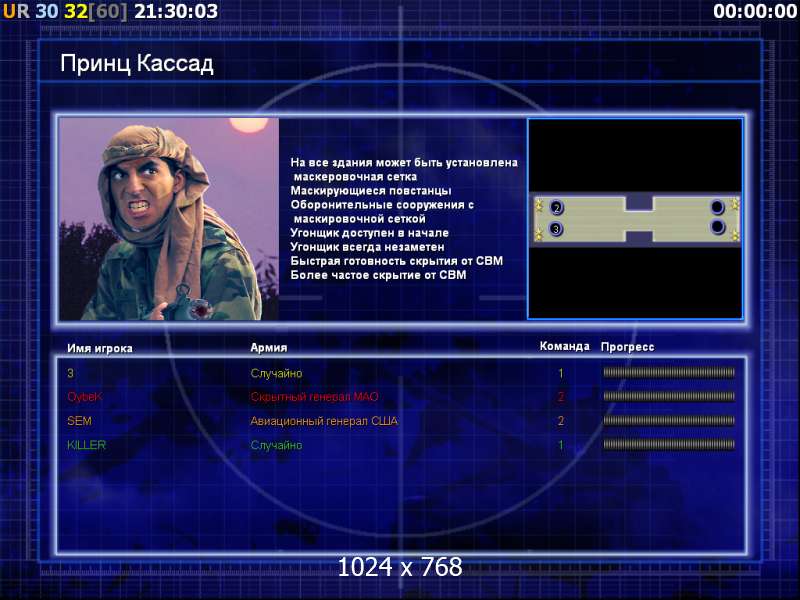Click 'Более частое скрытие от СВМ' line

(x=378, y=275)
